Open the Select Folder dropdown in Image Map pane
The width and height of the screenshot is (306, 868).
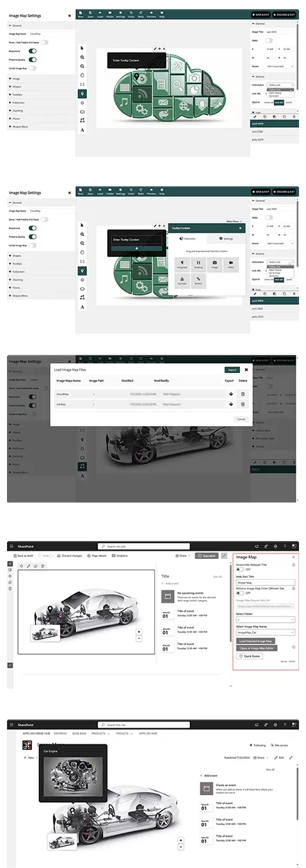[x=266, y=619]
